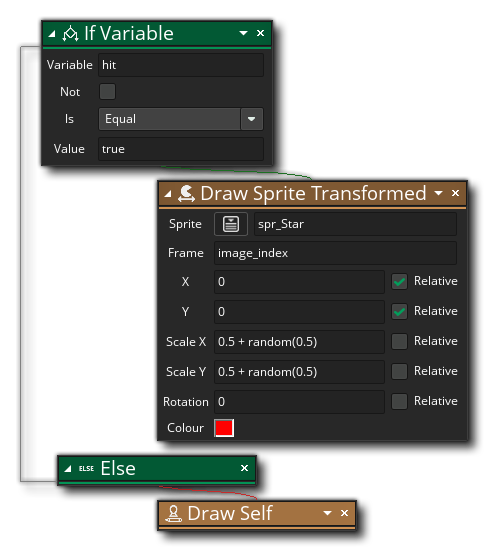The image size is (488, 551).
Task: Click the Draw Sprite Transformed stamp icon
Action: pos(186,194)
